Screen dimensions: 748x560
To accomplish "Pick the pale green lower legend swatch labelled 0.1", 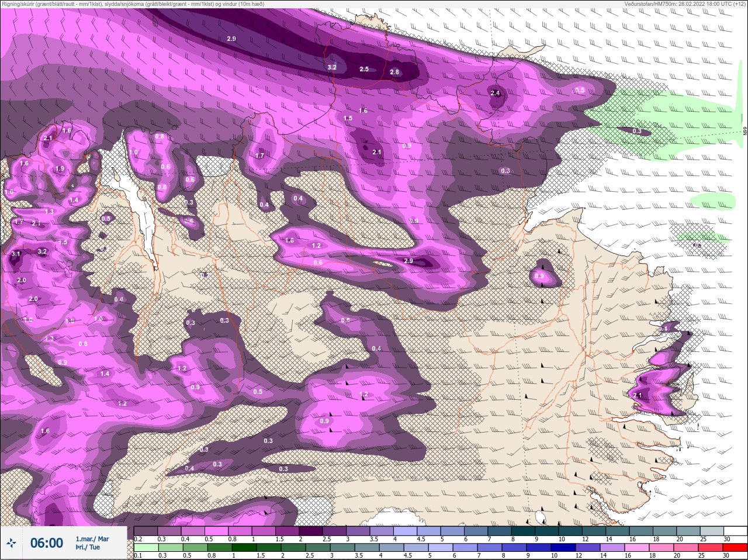I will [146, 547].
